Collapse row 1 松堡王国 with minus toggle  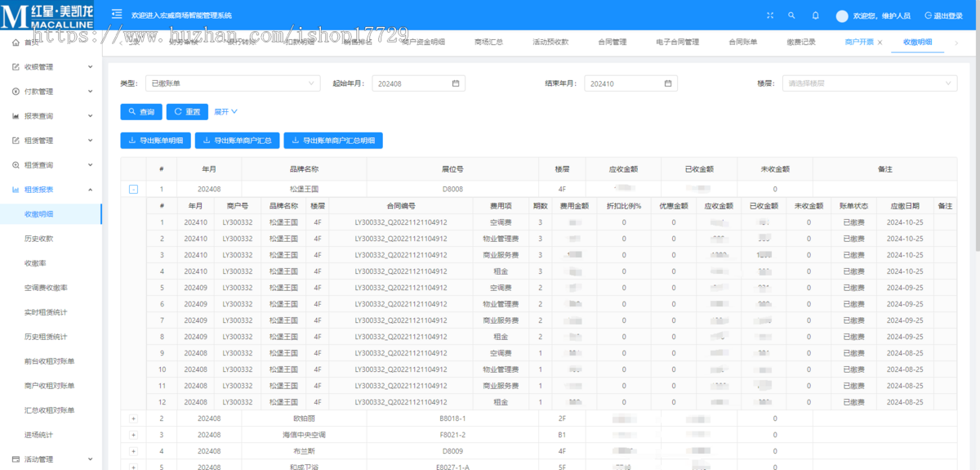pyautogui.click(x=133, y=189)
